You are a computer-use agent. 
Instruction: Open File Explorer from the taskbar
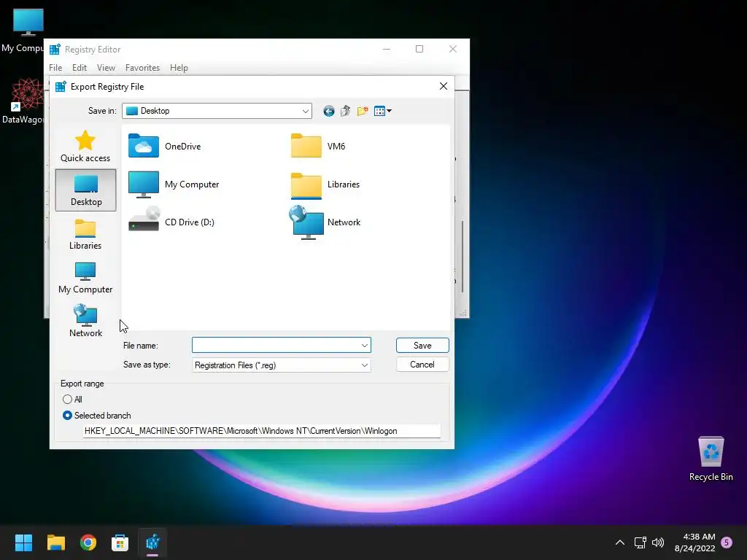[55, 542]
